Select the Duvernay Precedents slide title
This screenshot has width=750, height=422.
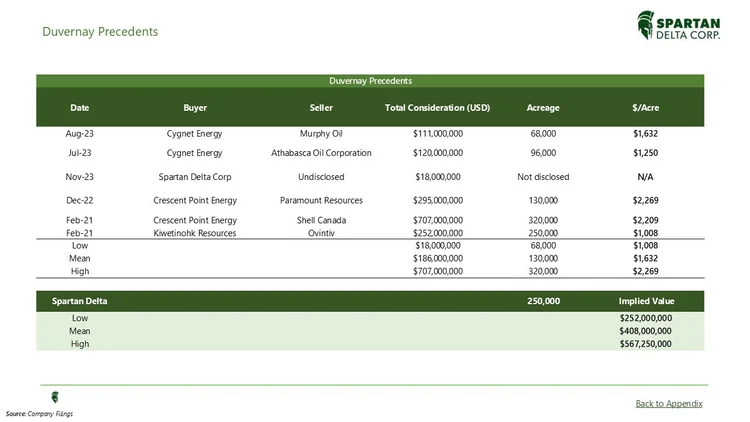tap(100, 32)
